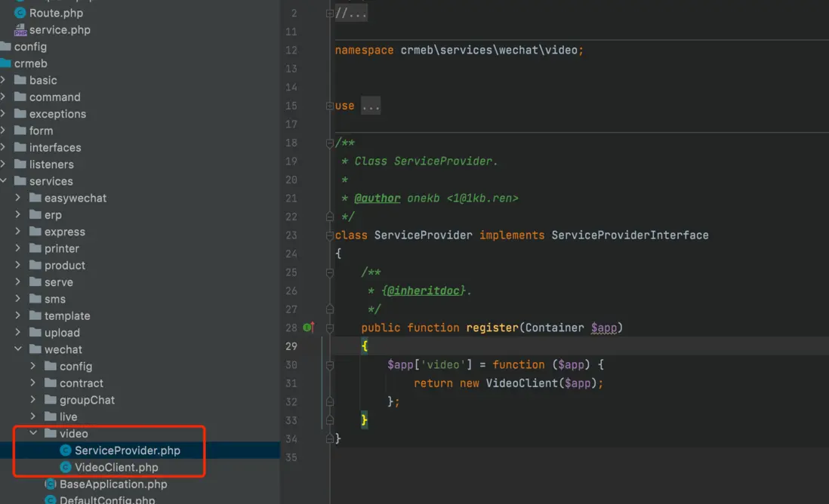Open ServiceProvider.php in the tree
Image resolution: width=829 pixels, height=504 pixels.
128,450
